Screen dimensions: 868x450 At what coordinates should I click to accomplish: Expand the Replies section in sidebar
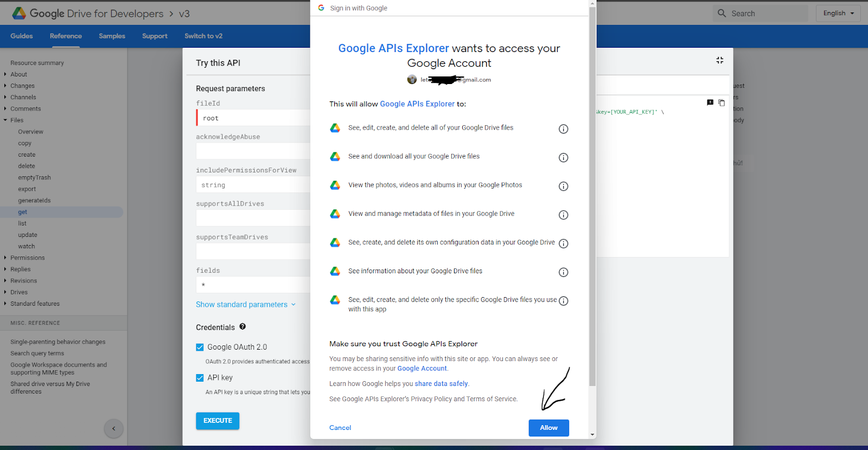pos(5,269)
